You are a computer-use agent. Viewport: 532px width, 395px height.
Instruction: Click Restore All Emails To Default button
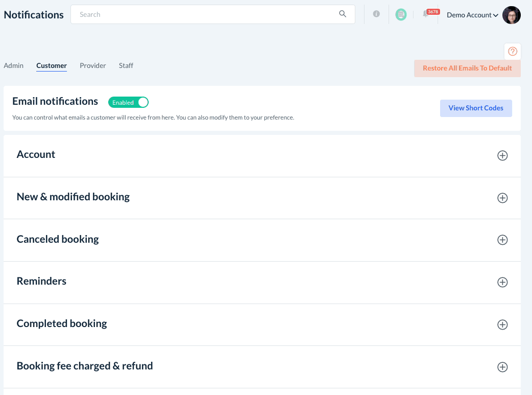pos(467,68)
